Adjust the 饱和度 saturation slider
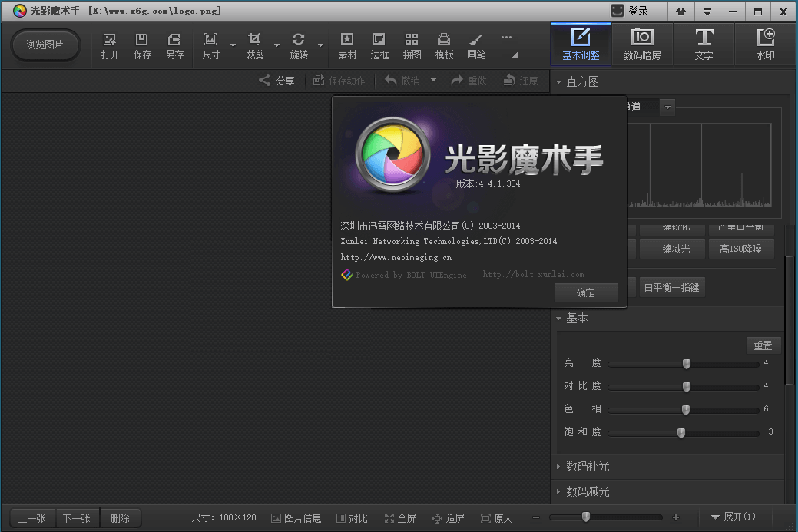The width and height of the screenshot is (798, 532). 681,432
